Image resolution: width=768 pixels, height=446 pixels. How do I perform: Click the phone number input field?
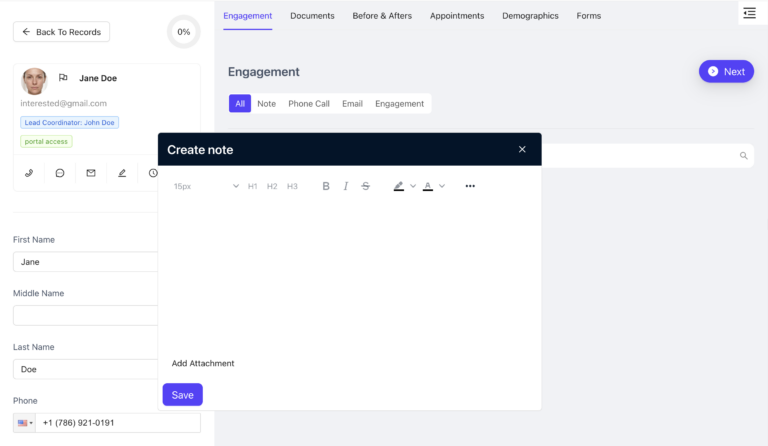(118, 423)
